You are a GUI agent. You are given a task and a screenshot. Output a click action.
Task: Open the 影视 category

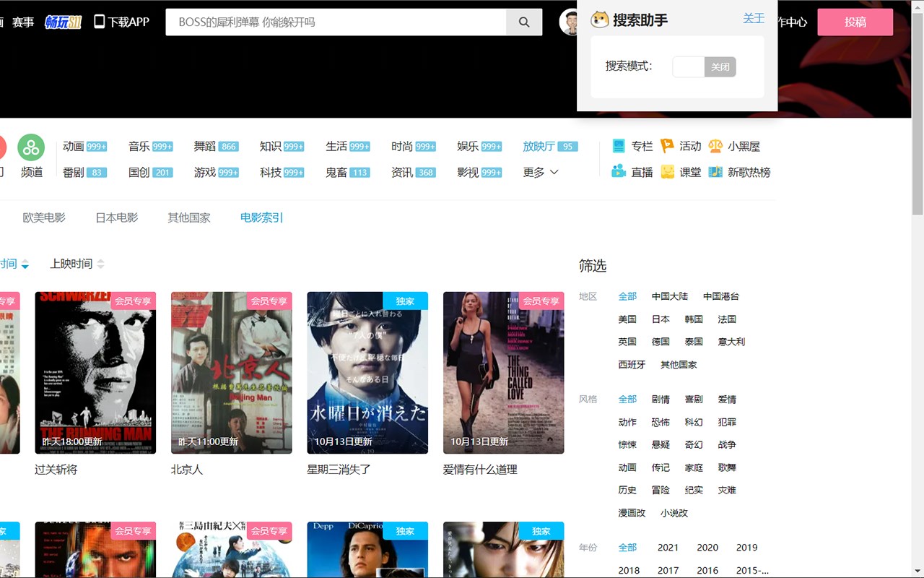pyautogui.click(x=468, y=172)
